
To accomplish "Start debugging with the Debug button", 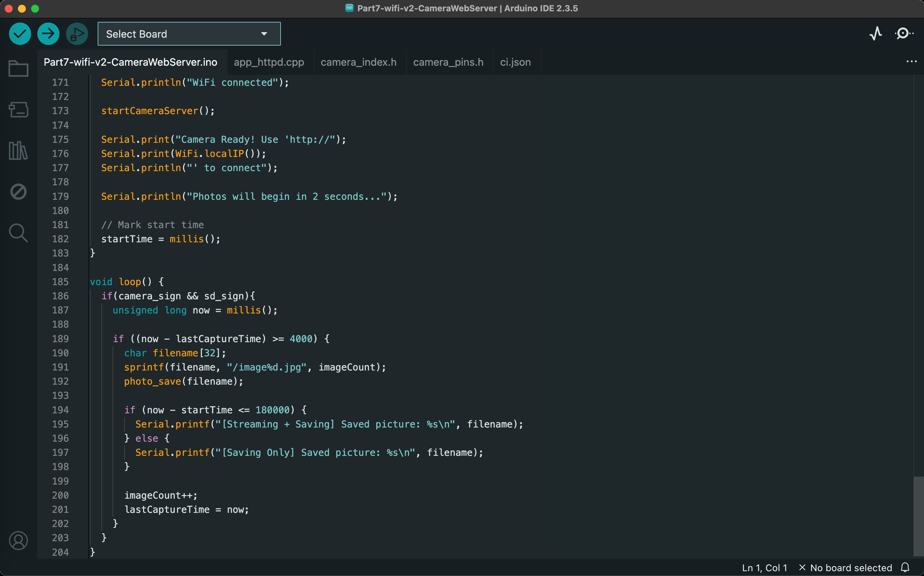I will point(77,34).
